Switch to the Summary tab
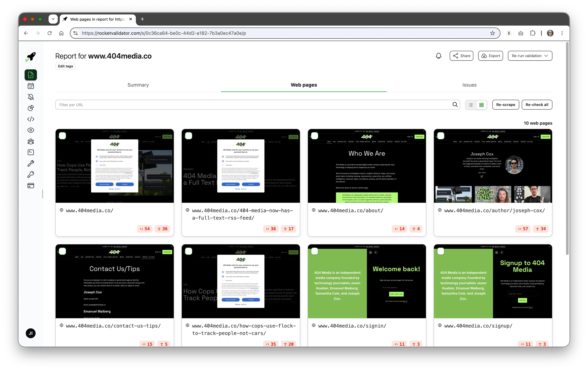The width and height of the screenshot is (588, 371). (138, 85)
